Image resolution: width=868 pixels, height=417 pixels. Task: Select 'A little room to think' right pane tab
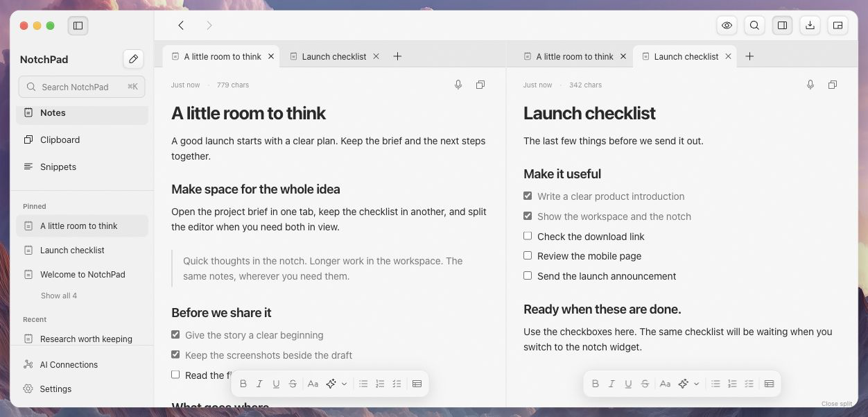coord(574,56)
